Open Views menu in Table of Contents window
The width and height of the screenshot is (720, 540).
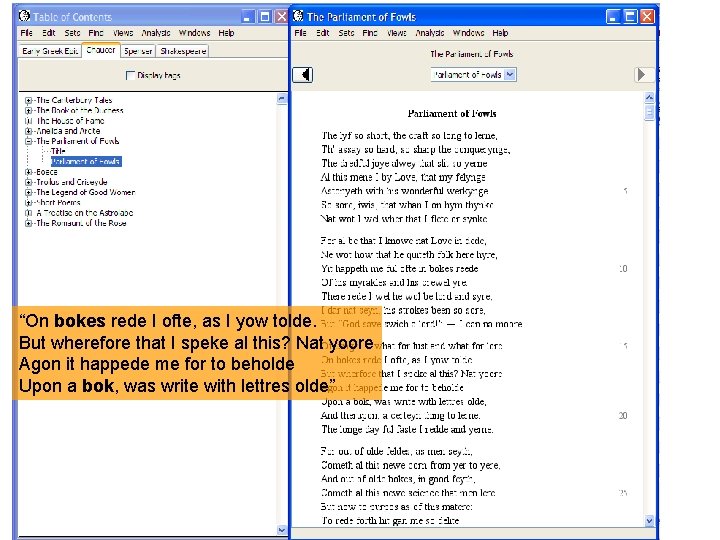pos(123,33)
